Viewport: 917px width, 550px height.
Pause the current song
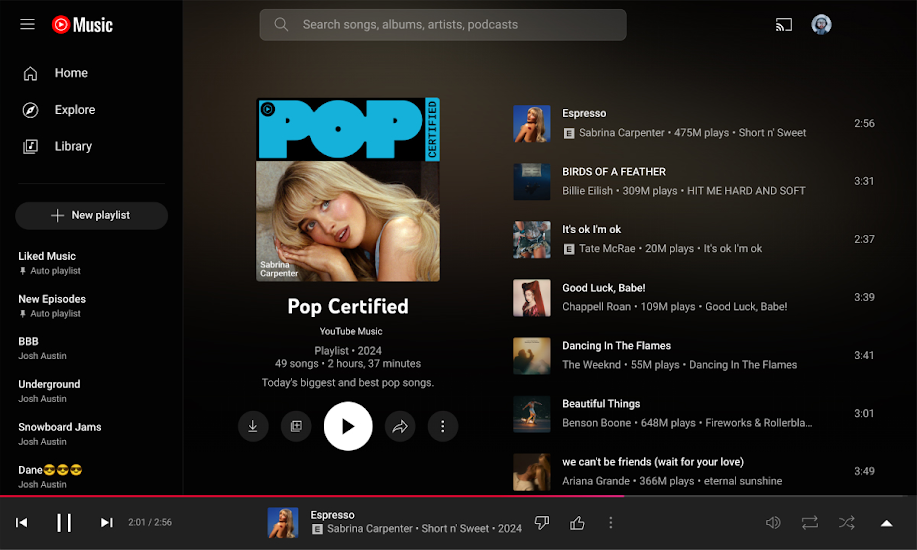tap(64, 522)
